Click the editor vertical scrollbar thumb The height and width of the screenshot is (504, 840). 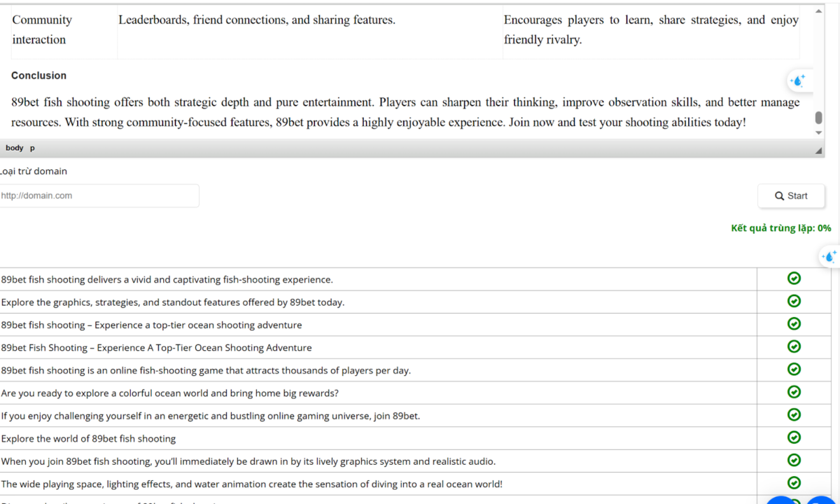819,118
